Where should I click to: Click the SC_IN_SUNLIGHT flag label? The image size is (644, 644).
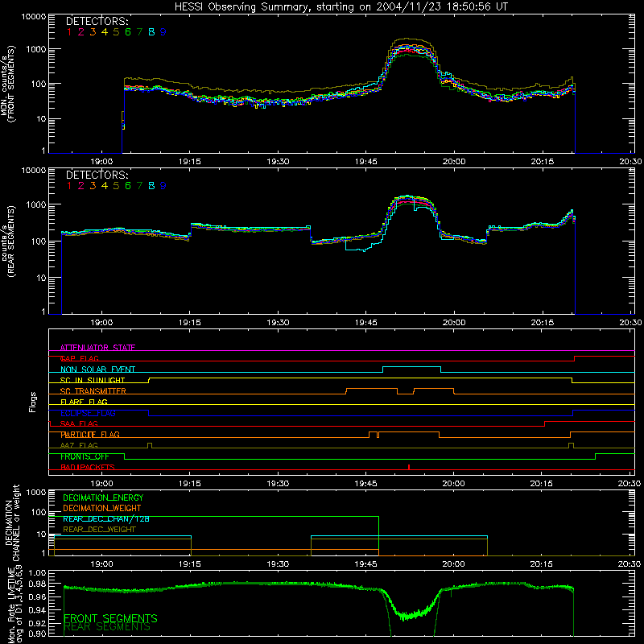pyautogui.click(x=93, y=380)
